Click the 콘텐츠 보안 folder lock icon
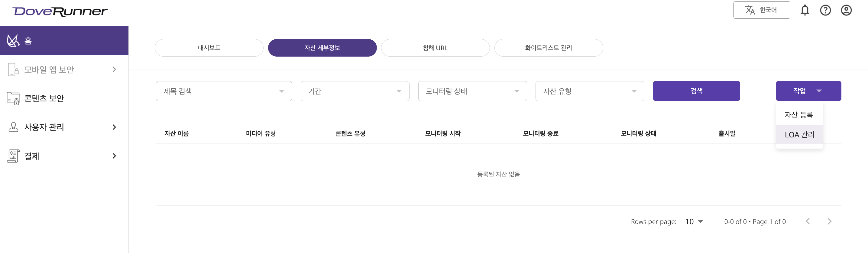The height and width of the screenshot is (253, 868). (x=13, y=98)
